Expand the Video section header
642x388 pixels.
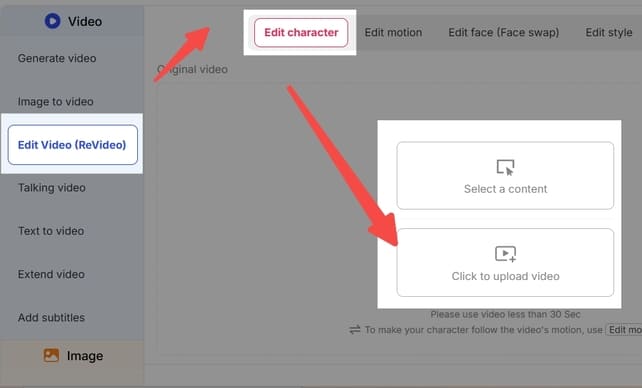(72, 21)
